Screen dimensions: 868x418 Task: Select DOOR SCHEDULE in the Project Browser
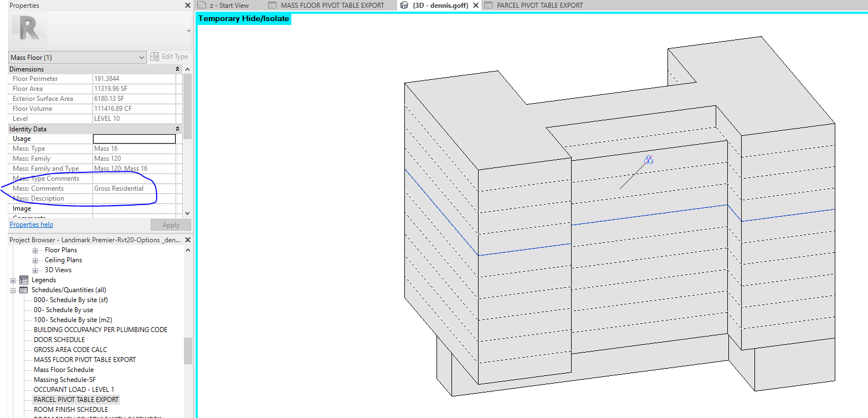[59, 339]
